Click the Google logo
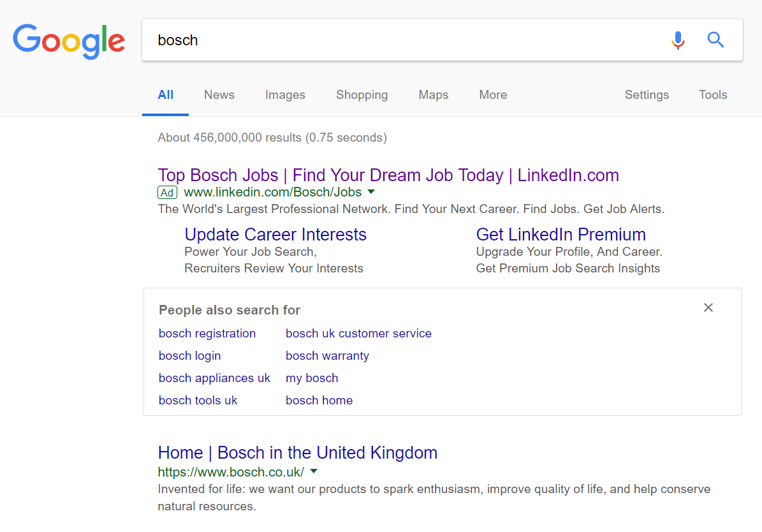This screenshot has height=532, width=762. click(x=69, y=41)
